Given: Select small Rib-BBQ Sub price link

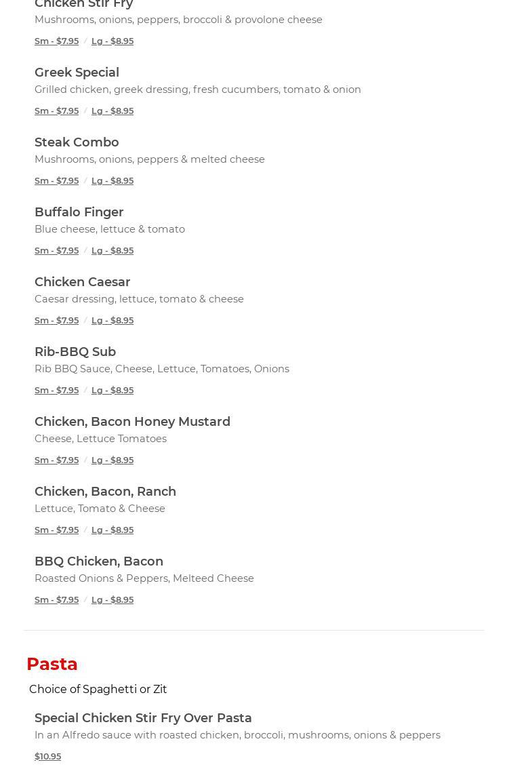Looking at the screenshot, I should pyautogui.click(x=56, y=390).
